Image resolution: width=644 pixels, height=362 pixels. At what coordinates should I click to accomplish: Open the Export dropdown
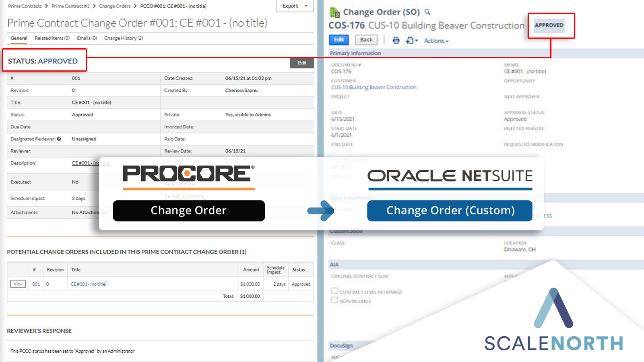tap(295, 6)
